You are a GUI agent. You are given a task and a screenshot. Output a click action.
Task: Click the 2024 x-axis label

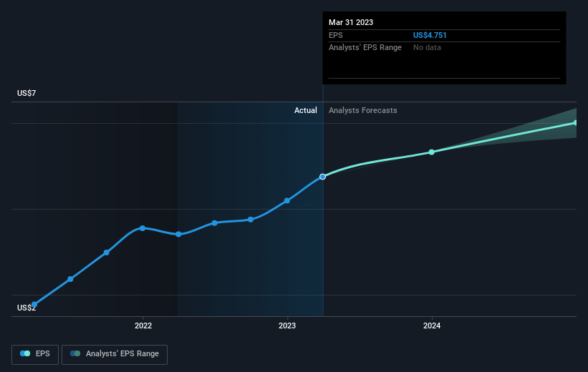[432, 325]
